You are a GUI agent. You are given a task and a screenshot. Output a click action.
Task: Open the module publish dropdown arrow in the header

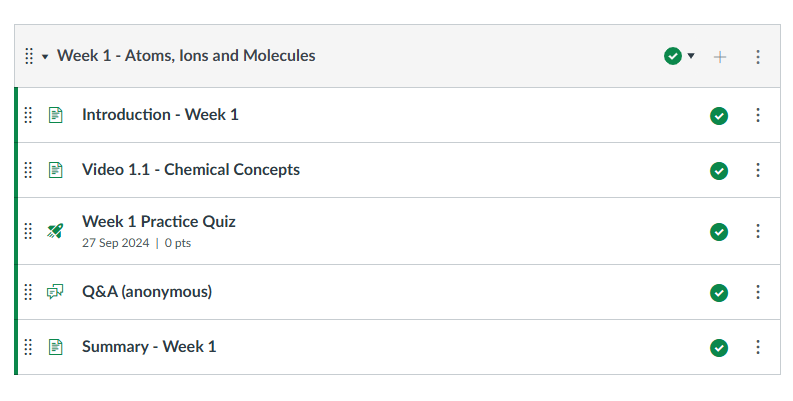[x=691, y=56]
